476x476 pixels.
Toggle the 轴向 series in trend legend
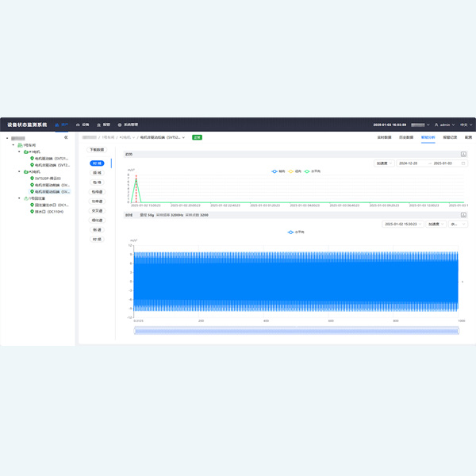(278, 171)
